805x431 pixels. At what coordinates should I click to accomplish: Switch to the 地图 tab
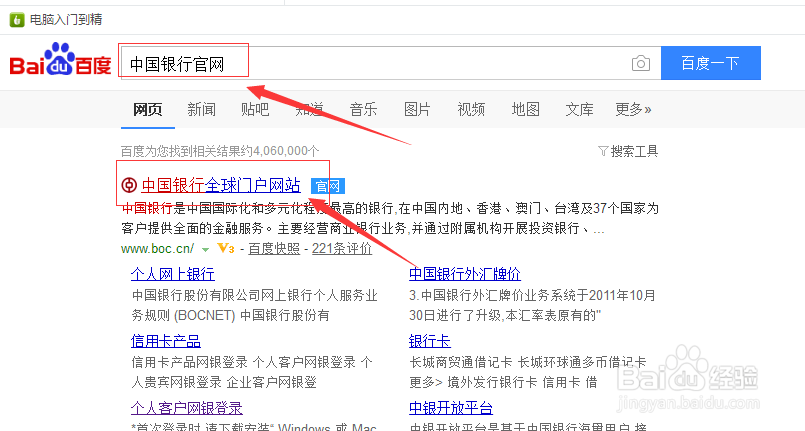coord(525,109)
